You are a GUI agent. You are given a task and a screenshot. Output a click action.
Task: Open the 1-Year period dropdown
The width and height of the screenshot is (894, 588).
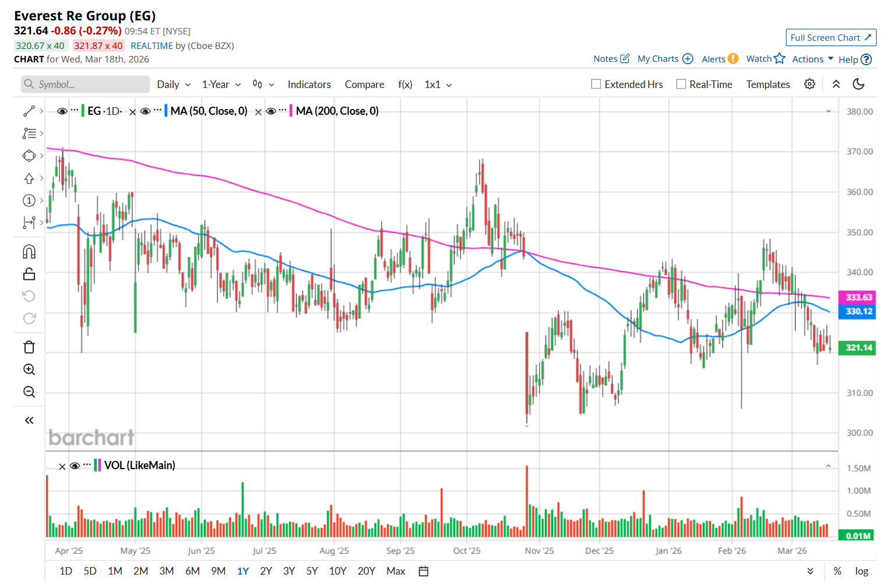tap(221, 84)
